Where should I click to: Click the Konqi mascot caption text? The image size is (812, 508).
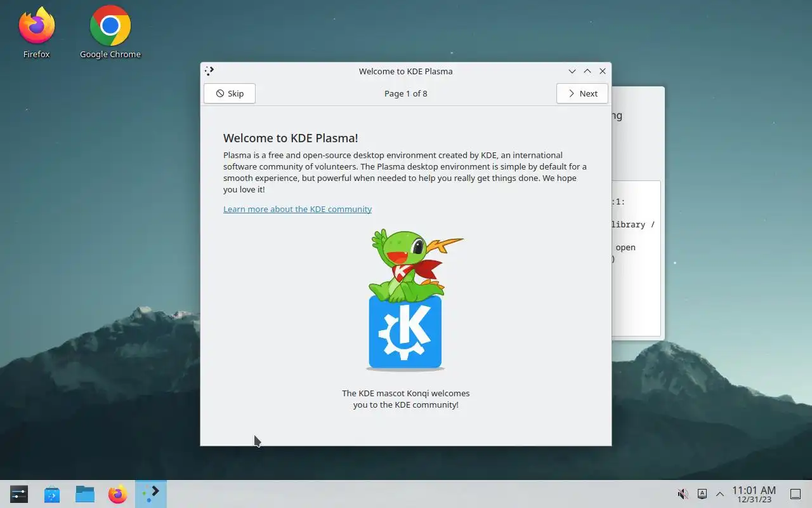(406, 399)
